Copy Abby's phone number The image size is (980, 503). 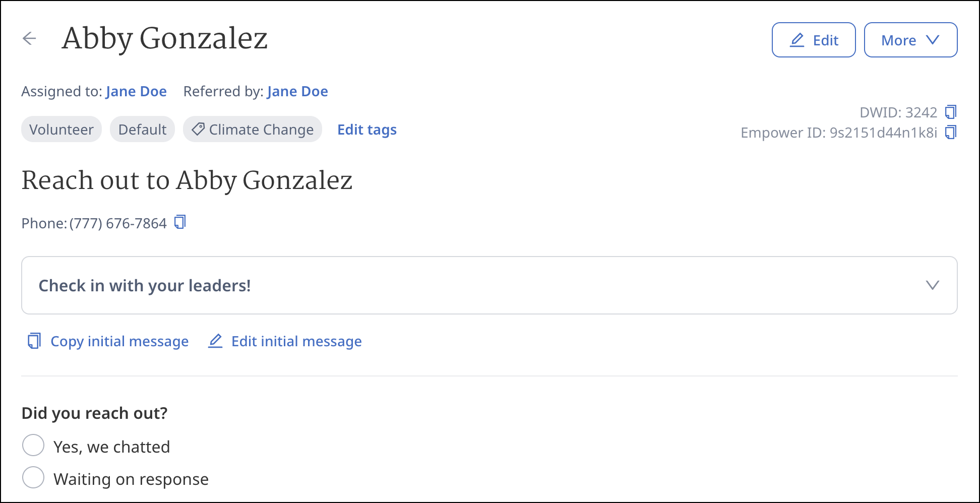[180, 222]
